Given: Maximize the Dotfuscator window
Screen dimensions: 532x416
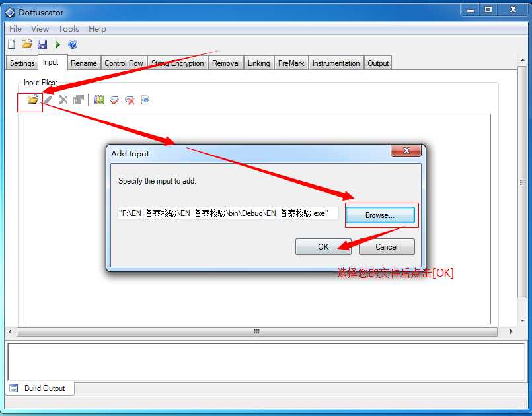Looking at the screenshot, I should click(x=488, y=10).
